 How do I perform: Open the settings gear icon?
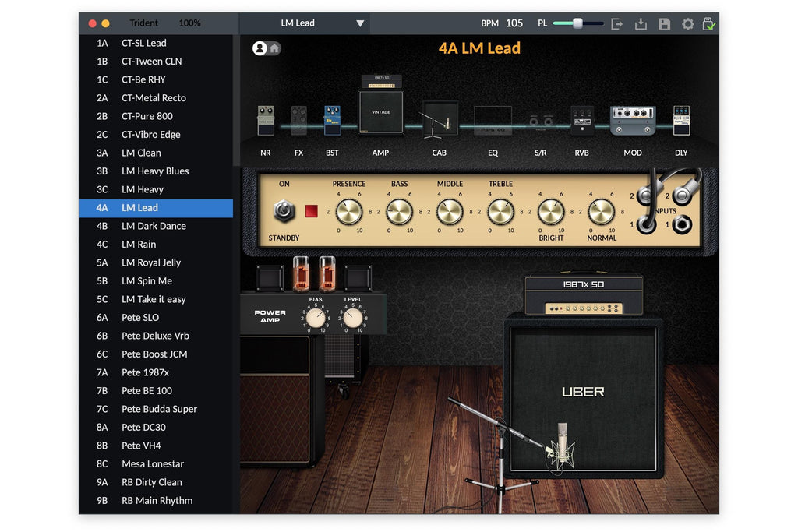click(687, 23)
